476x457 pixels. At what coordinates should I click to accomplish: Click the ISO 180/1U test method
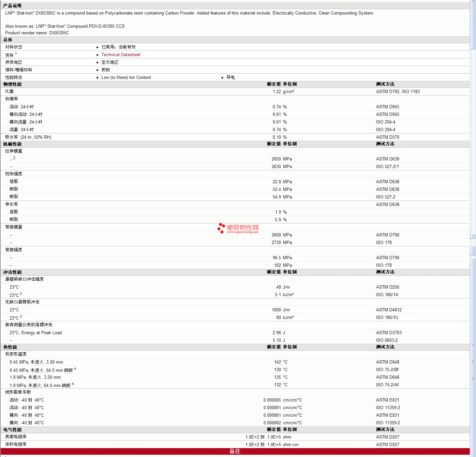(387, 318)
